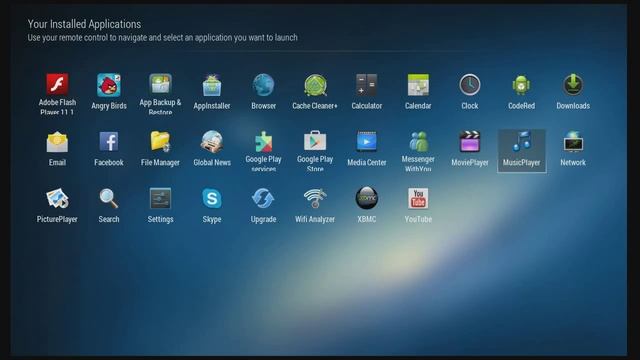Open the Calculator app
640x360 pixels.
[367, 92]
